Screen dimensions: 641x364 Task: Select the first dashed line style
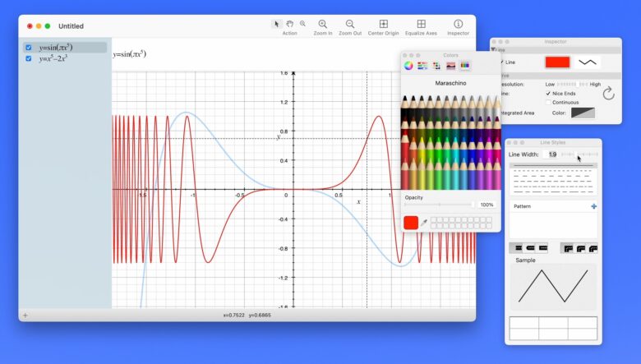point(553,171)
